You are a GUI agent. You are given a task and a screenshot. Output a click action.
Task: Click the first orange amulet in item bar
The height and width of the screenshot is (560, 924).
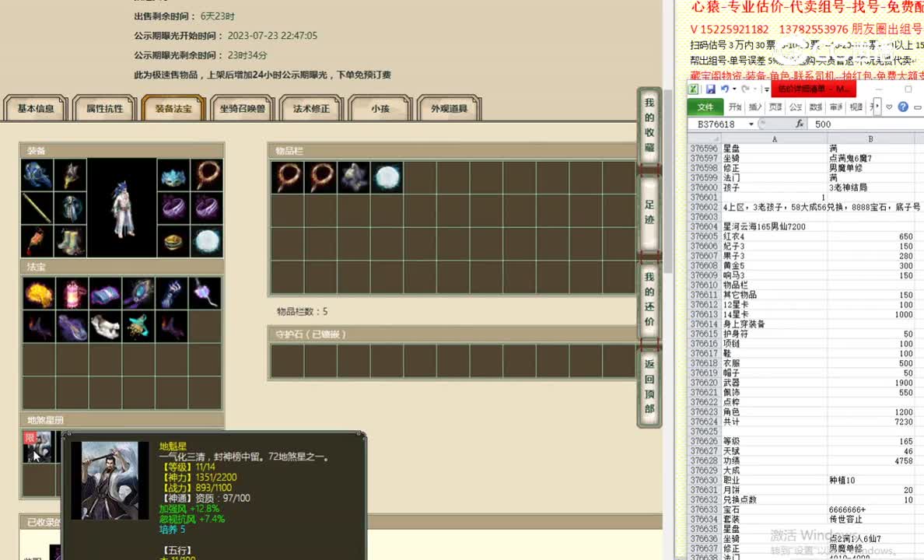pyautogui.click(x=288, y=177)
